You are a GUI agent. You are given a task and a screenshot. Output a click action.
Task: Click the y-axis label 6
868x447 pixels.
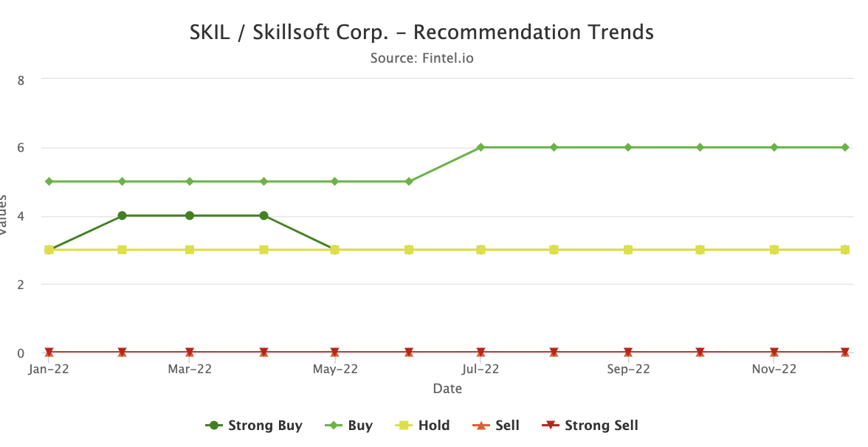(21, 148)
